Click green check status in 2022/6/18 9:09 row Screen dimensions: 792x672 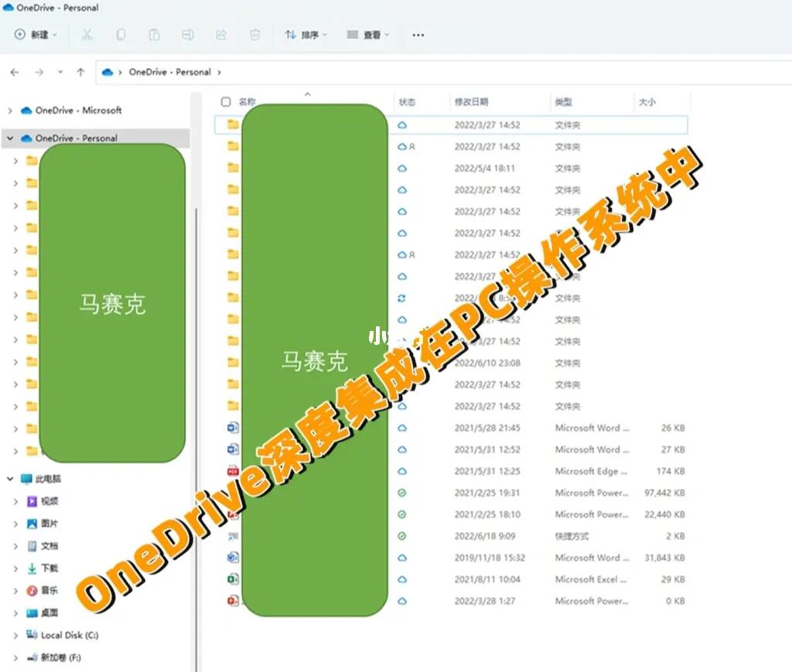(x=401, y=536)
